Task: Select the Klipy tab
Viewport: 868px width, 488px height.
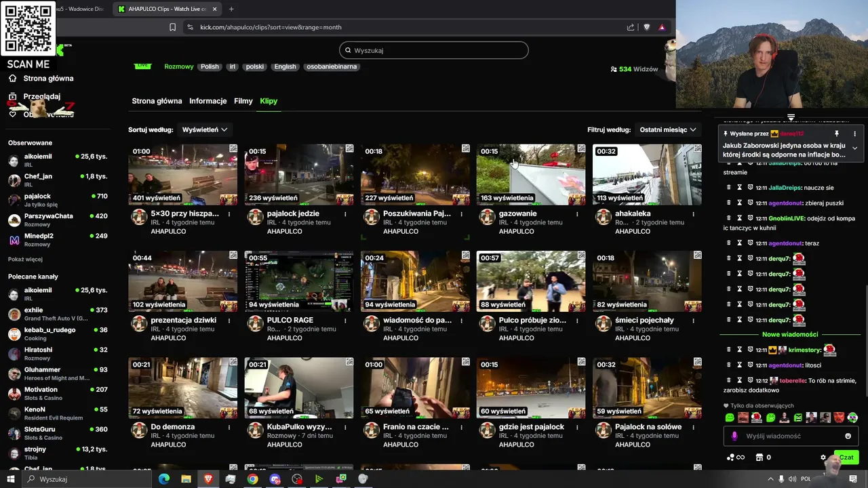Action: click(269, 101)
